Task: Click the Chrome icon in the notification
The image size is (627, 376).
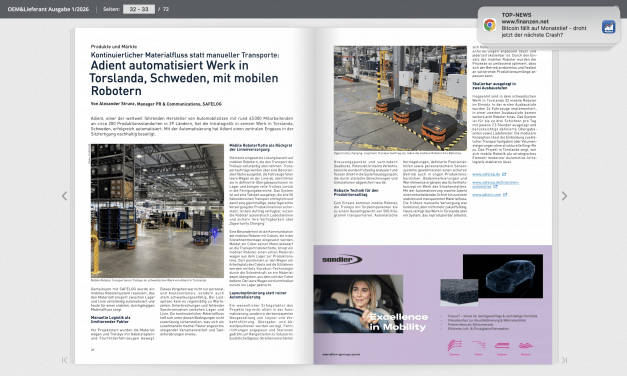Action: coord(489,25)
